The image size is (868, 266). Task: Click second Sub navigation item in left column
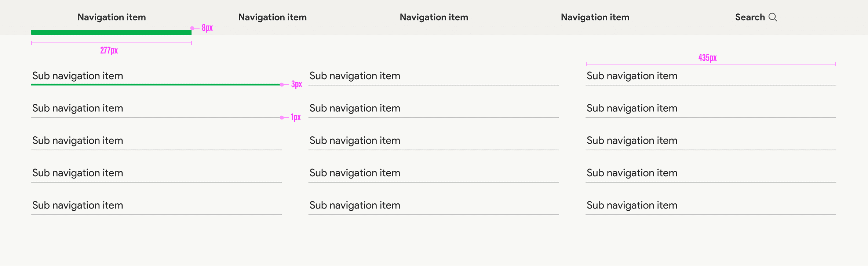[x=78, y=108]
